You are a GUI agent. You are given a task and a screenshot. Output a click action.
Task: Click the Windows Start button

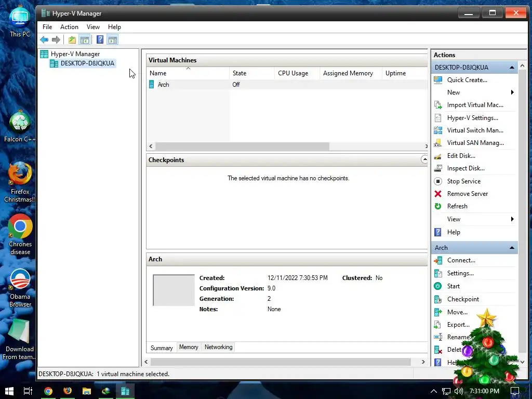(9, 391)
